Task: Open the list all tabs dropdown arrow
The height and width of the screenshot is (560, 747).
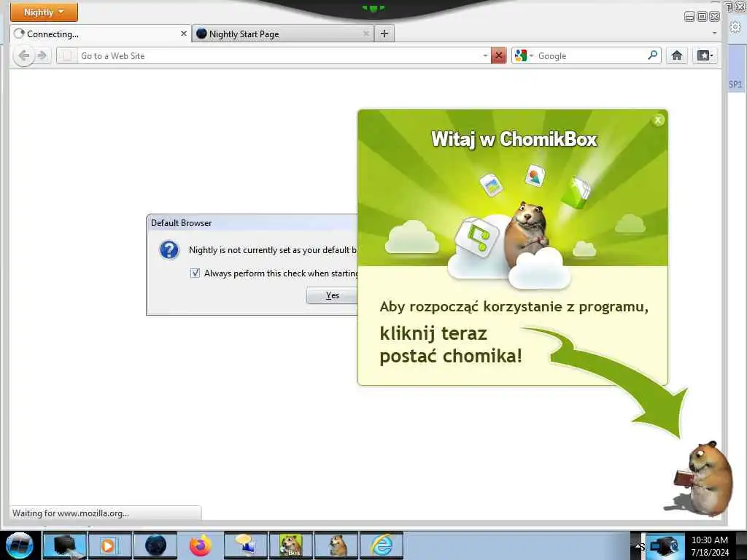Action: click(x=714, y=34)
